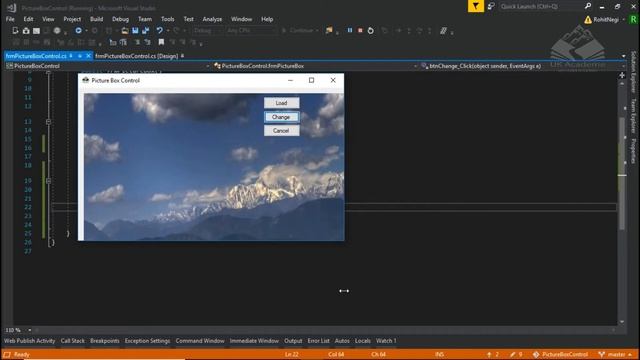Click the yellow notifications filter flag icon
This screenshot has width=640, height=360.
pyautogui.click(x=476, y=6)
